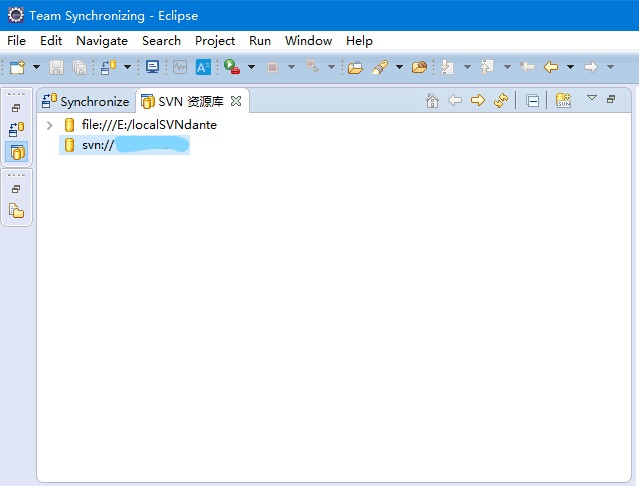This screenshot has height=486, width=639.
Task: Expand the file:///E:/localSVNdante repository node
Action: click(50, 125)
